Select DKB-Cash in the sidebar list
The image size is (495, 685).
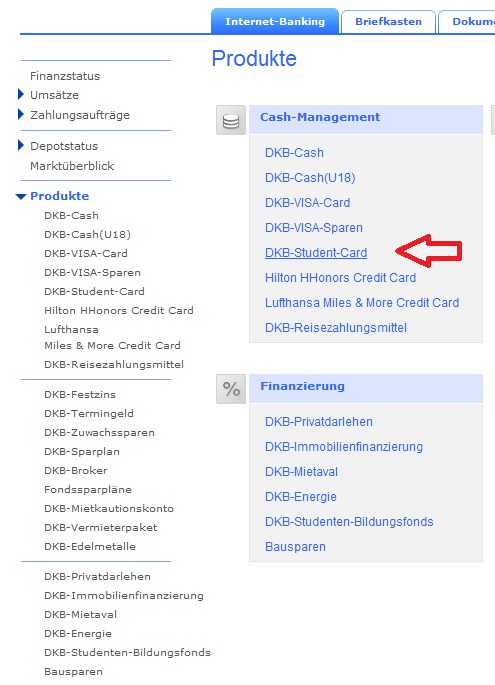[x=71, y=215]
